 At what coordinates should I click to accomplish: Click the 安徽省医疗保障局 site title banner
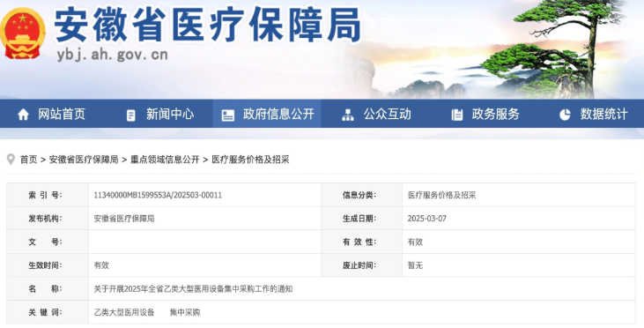coord(207,25)
